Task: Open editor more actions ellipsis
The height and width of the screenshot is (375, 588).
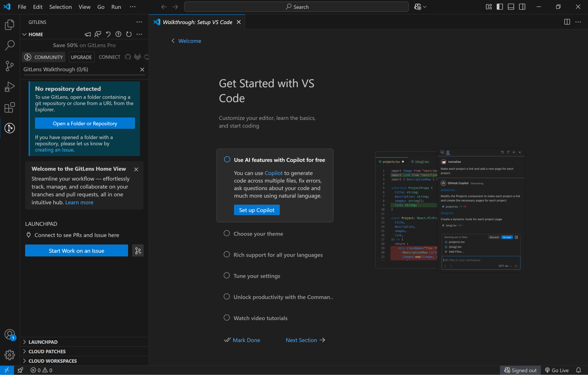Action: click(x=578, y=22)
